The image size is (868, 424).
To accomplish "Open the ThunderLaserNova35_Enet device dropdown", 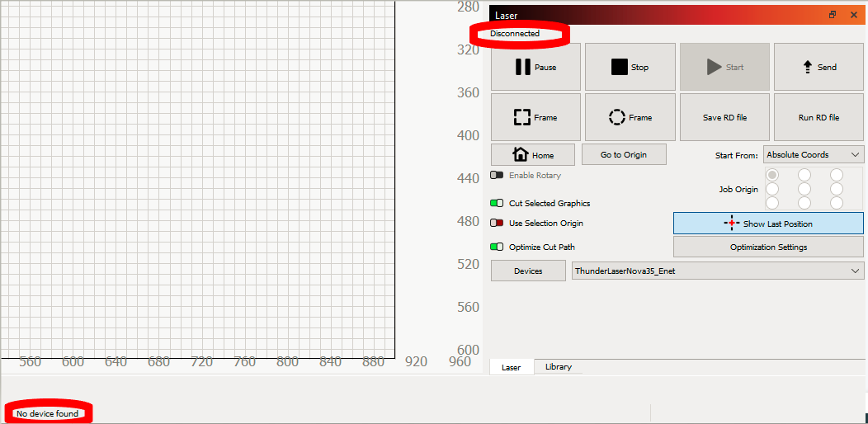I will [718, 271].
